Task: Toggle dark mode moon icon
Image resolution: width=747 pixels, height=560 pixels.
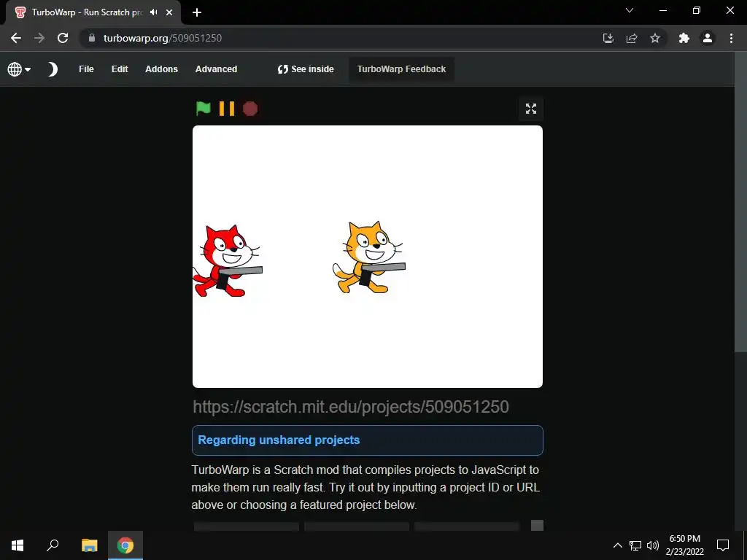Action: (53, 69)
